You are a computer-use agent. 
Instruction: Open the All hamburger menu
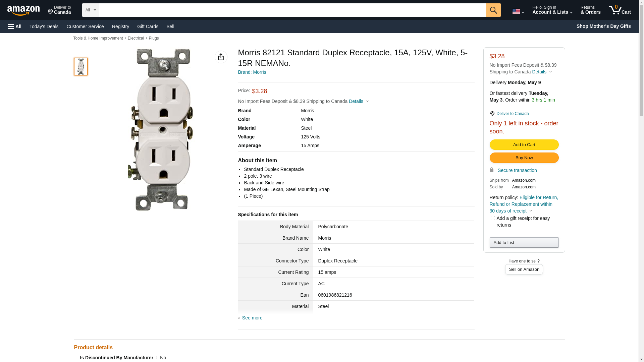click(15, 26)
